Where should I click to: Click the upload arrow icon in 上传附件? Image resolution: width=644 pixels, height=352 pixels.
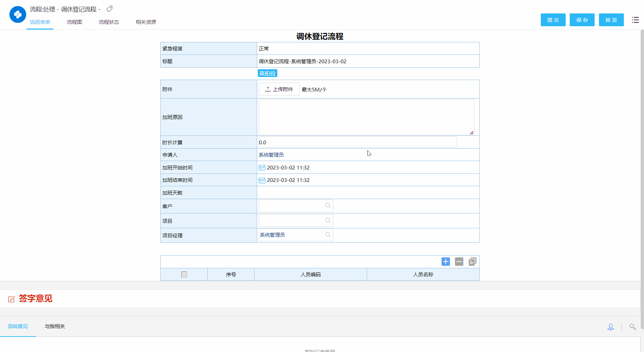pos(268,89)
